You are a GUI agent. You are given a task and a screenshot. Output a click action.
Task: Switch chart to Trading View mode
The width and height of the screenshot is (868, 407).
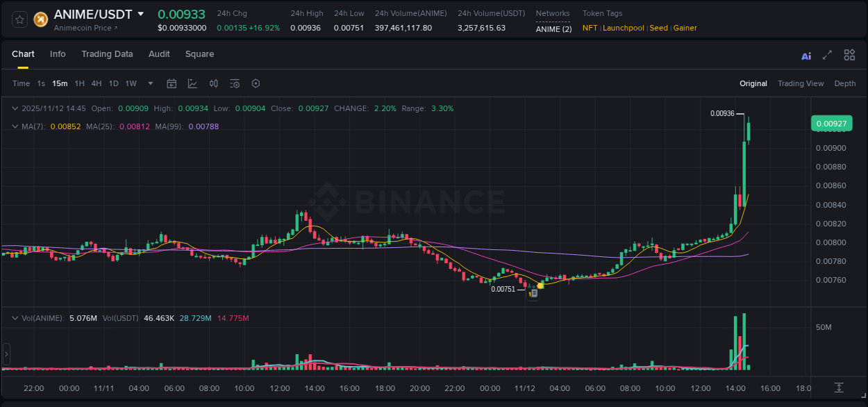coord(801,83)
